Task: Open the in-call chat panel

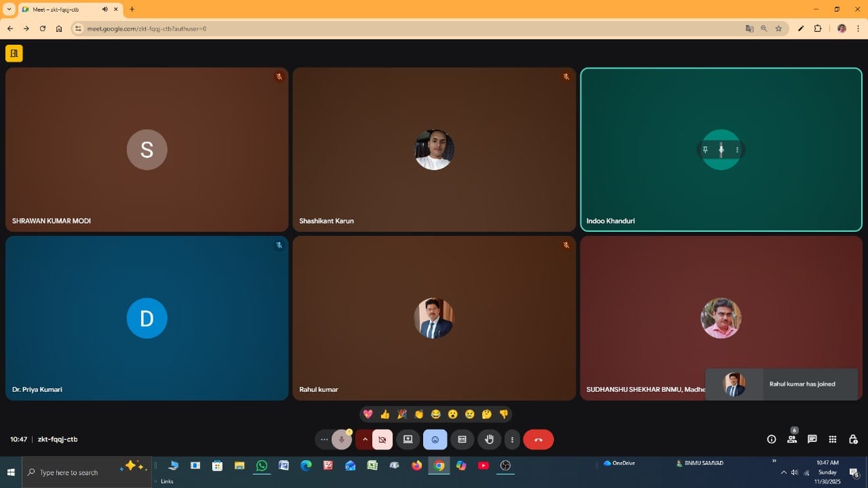Action: (x=812, y=439)
